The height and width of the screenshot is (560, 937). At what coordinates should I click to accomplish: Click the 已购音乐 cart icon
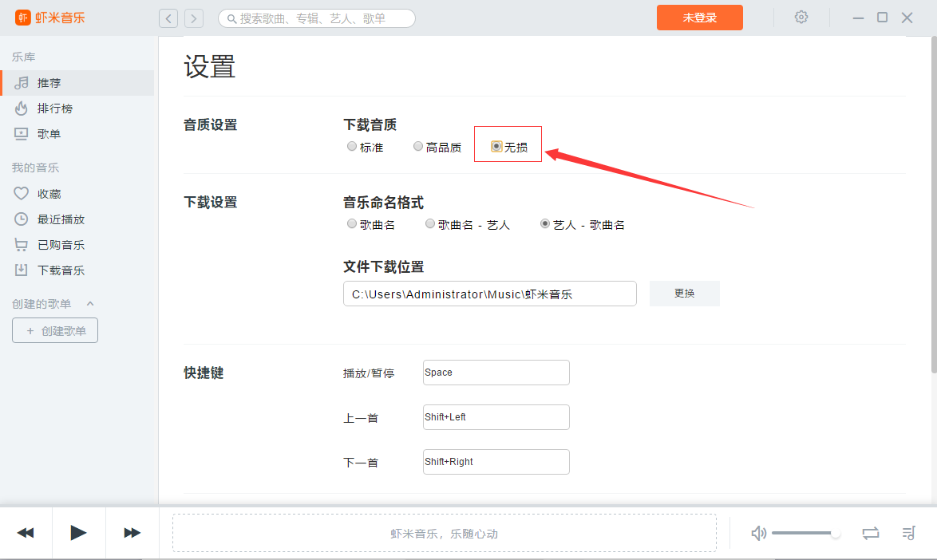tap(21, 245)
